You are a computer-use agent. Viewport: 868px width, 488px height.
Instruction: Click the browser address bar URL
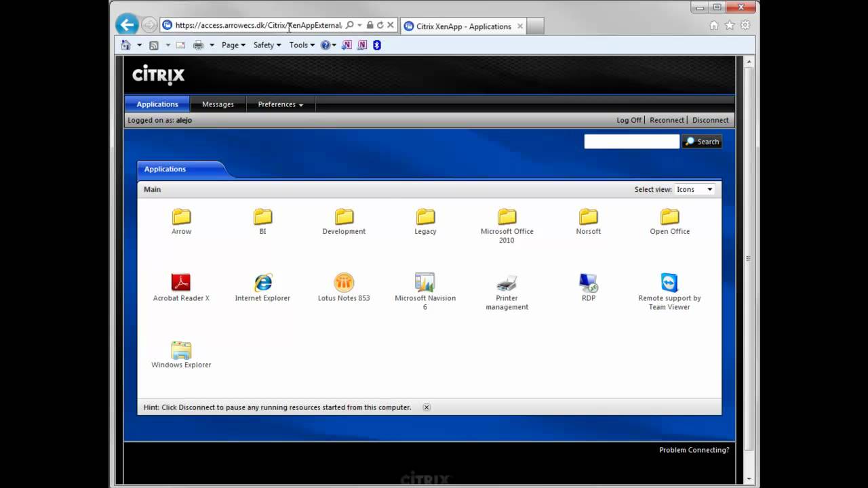pos(258,25)
